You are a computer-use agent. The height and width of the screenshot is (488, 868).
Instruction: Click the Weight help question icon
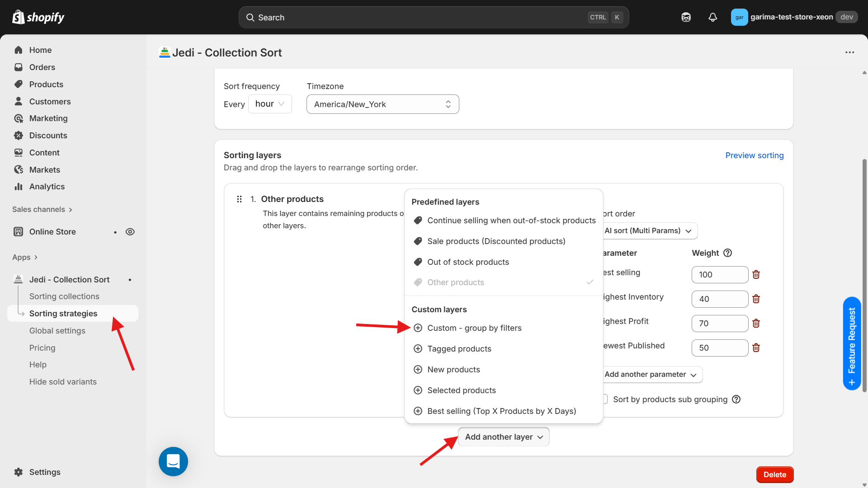coord(727,253)
